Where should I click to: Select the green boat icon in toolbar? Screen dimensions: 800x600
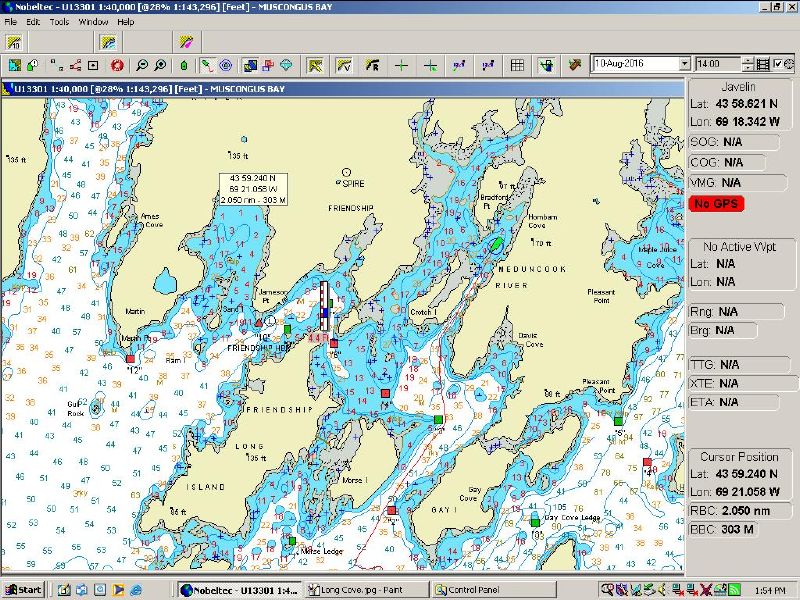tap(185, 65)
